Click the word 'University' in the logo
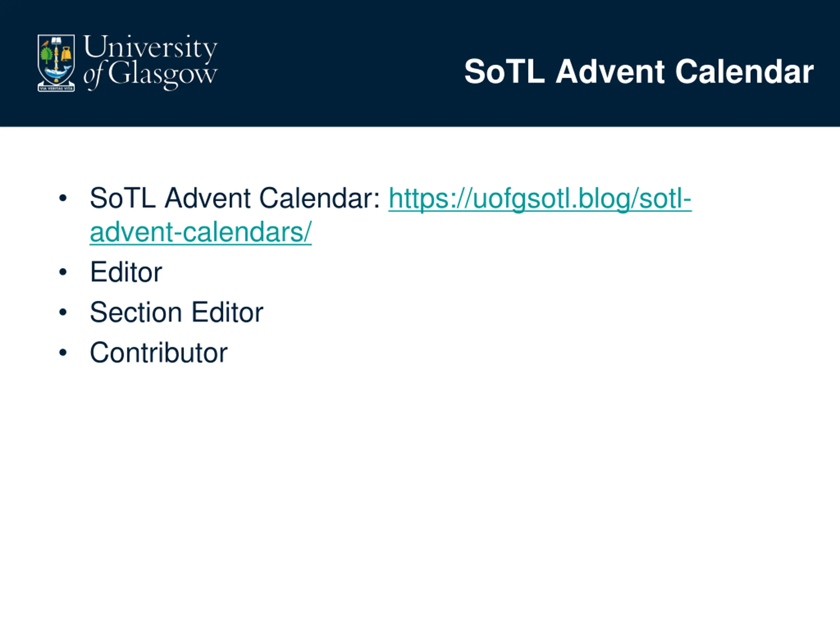 [150, 48]
